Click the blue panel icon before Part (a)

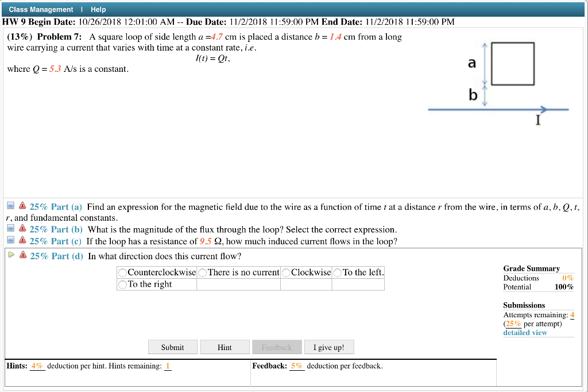pos(10,206)
